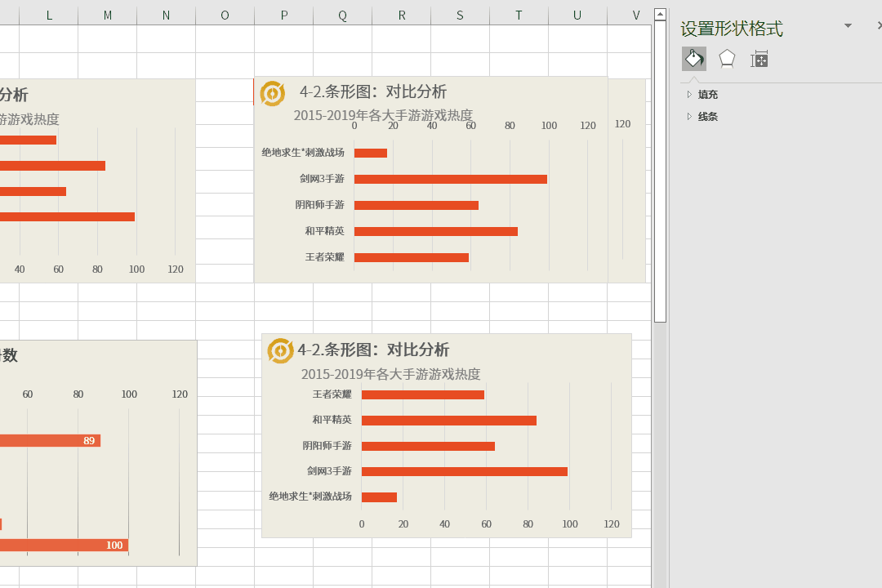Image resolution: width=882 pixels, height=588 pixels.
Task: Click the 绝地求生 bar in upper chart
Action: click(371, 153)
